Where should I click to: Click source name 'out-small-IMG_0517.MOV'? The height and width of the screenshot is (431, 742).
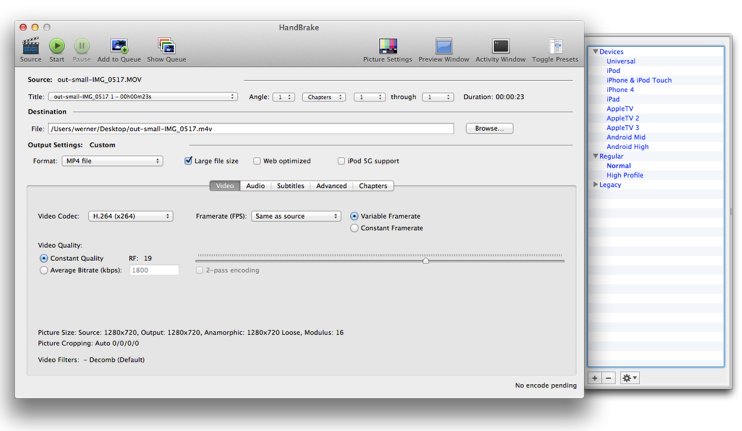click(99, 79)
